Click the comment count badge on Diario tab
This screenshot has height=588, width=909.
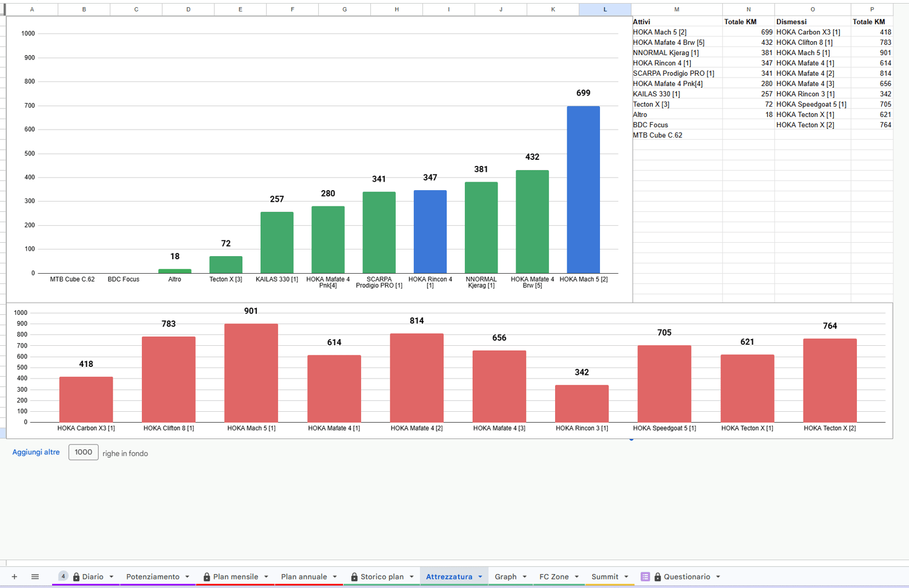tap(63, 576)
